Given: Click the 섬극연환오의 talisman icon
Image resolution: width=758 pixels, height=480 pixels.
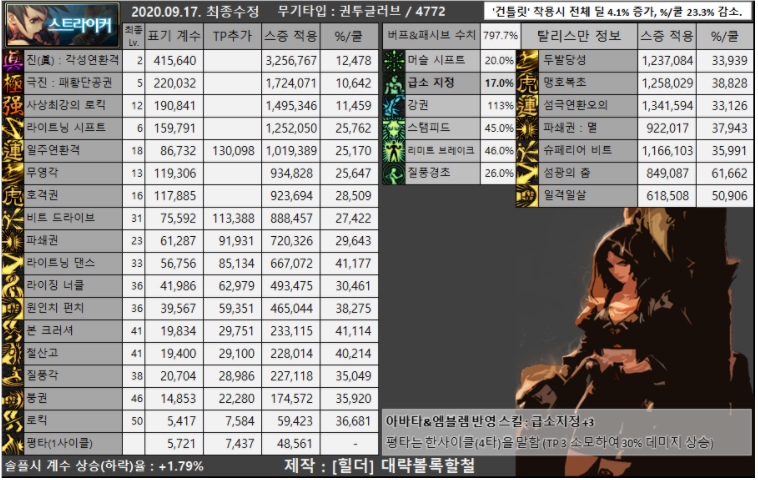Looking at the screenshot, I should pyautogui.click(x=527, y=106).
